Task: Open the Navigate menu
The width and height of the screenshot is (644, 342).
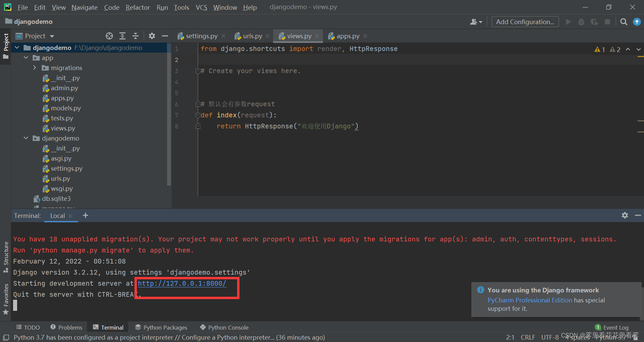Action: tap(84, 7)
